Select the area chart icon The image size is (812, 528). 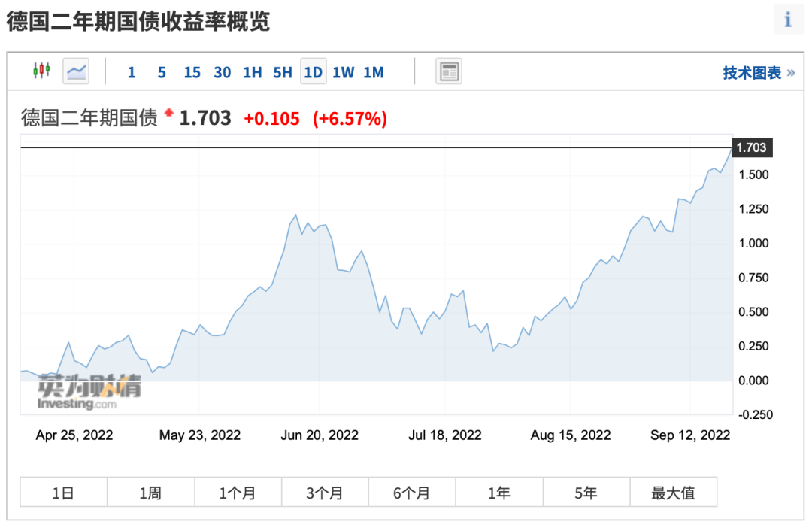pyautogui.click(x=76, y=71)
